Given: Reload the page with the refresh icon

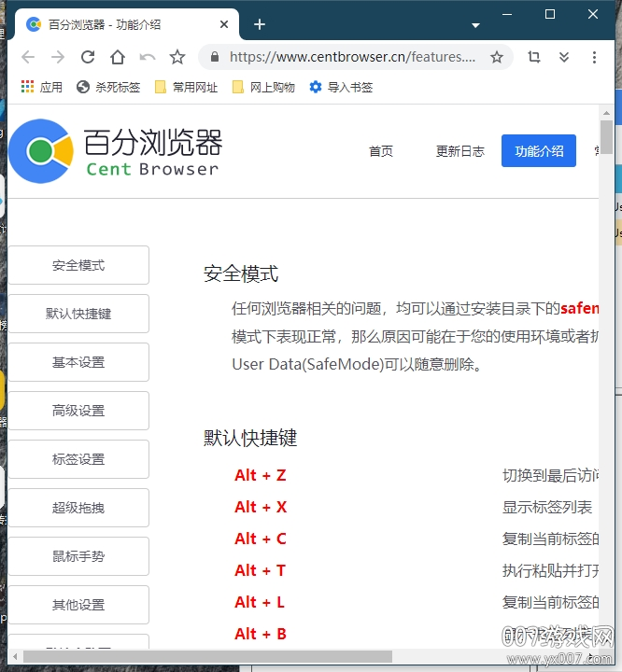Looking at the screenshot, I should [88, 57].
